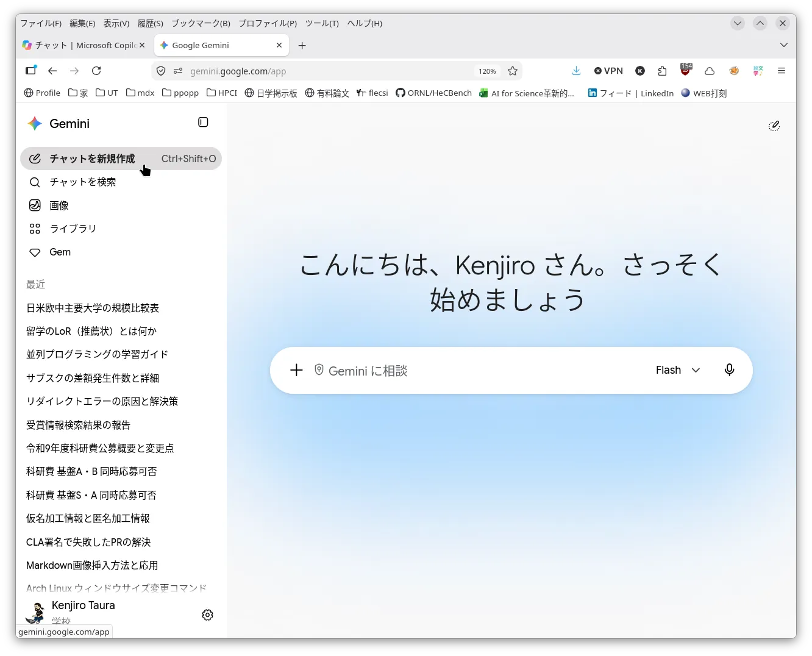Open the ORNL/HeCBench bookmark

point(433,93)
